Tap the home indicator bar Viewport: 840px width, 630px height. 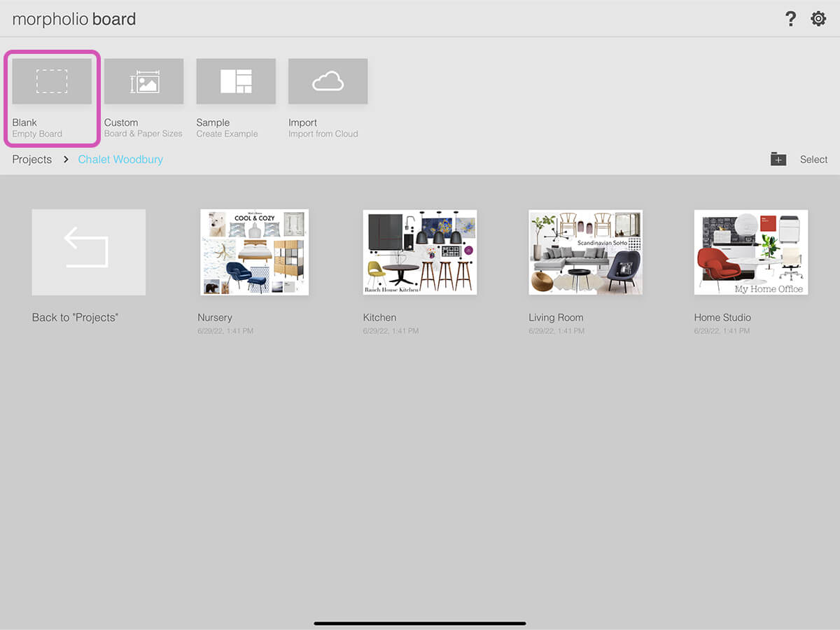pyautogui.click(x=420, y=623)
